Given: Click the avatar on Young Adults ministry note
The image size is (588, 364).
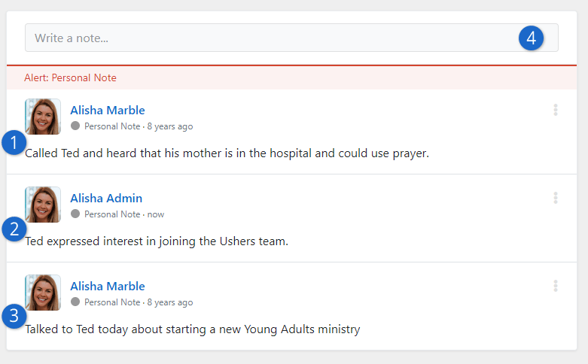Looking at the screenshot, I should [x=43, y=293].
